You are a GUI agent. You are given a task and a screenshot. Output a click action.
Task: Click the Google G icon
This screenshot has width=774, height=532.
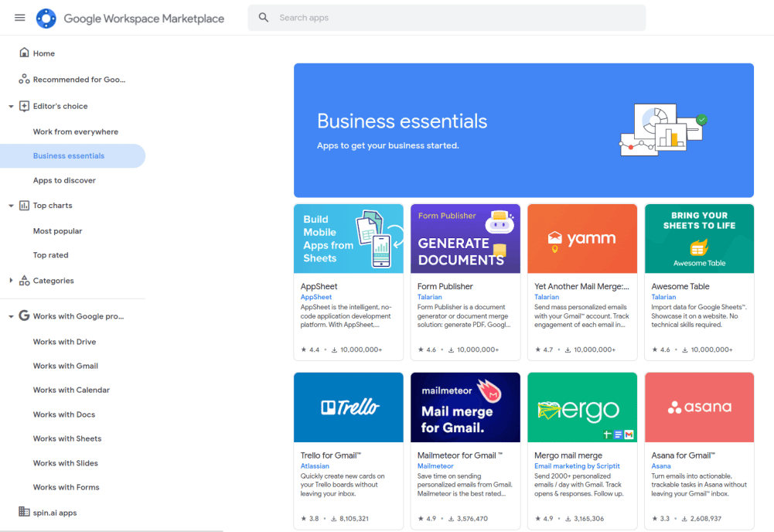point(24,315)
